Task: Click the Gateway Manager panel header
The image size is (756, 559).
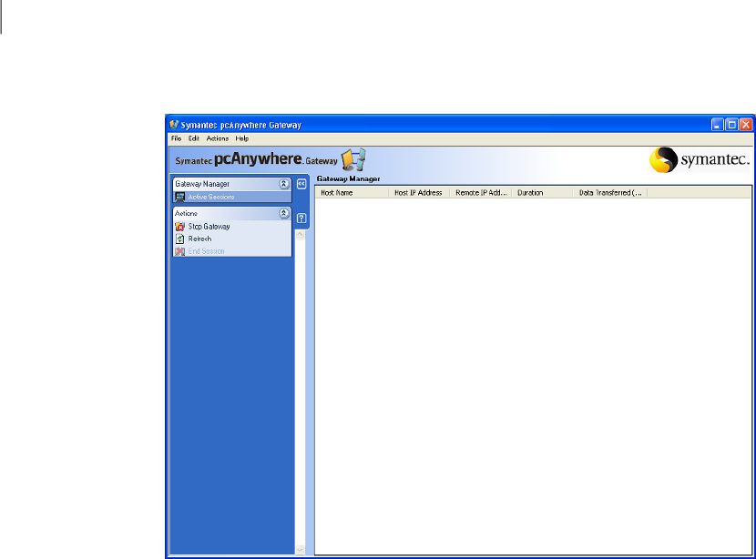Action: tap(232, 184)
